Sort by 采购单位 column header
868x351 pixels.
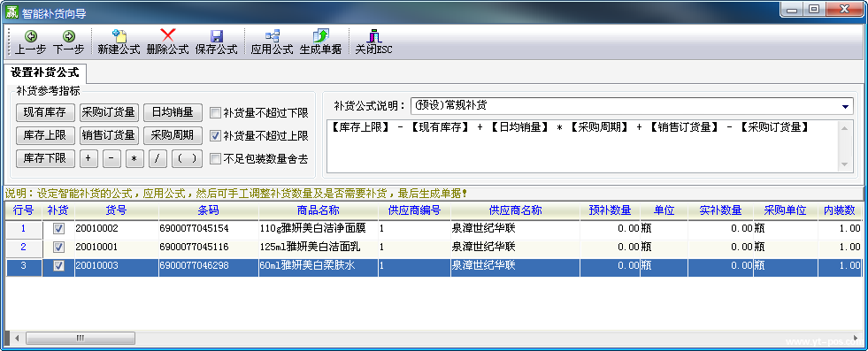pyautogui.click(x=785, y=210)
